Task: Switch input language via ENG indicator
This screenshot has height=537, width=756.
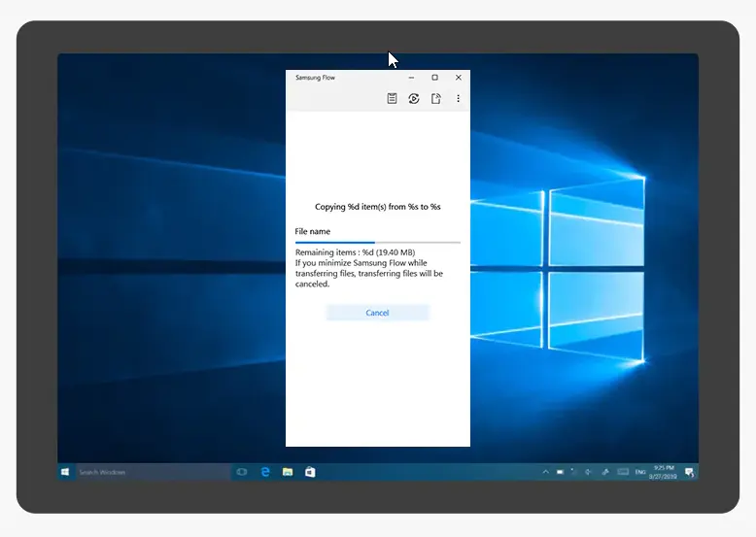Action: pyautogui.click(x=640, y=472)
